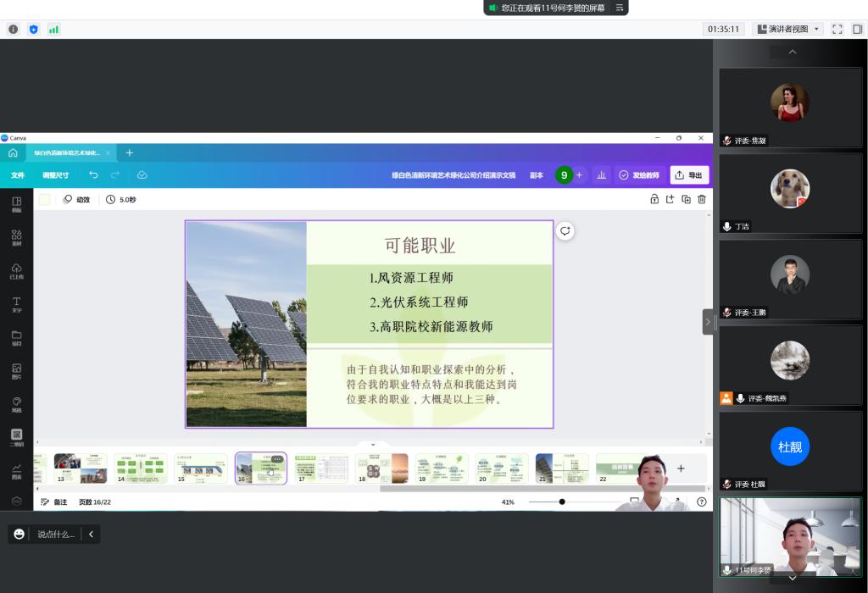The height and width of the screenshot is (593, 868).
Task: Open the 演讲者视图 view dropdown
Action: click(x=787, y=29)
